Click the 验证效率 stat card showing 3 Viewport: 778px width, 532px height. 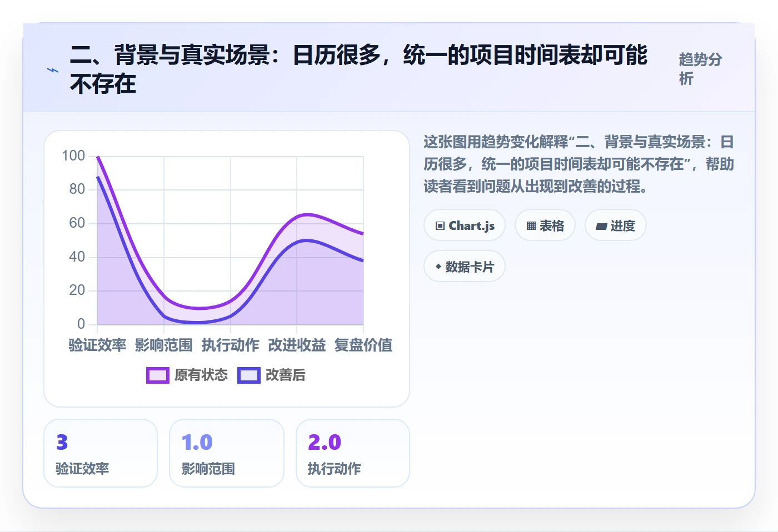[101, 453]
